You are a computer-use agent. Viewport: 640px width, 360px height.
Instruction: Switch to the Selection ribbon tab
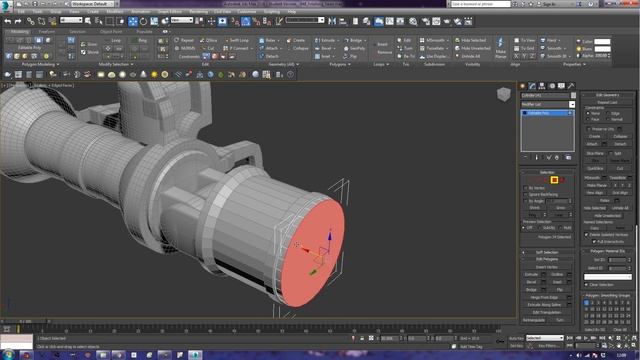click(78, 31)
